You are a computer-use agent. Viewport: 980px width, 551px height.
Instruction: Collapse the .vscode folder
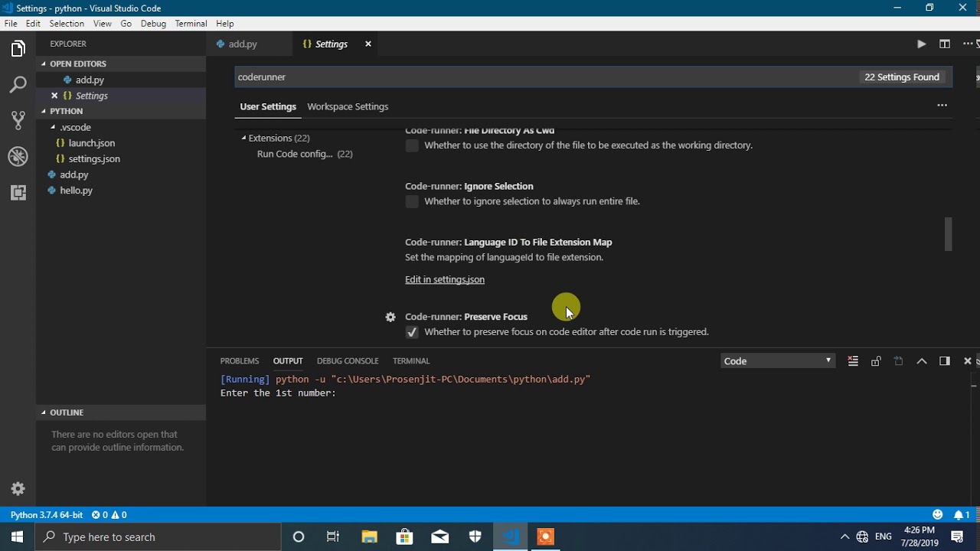[53, 127]
